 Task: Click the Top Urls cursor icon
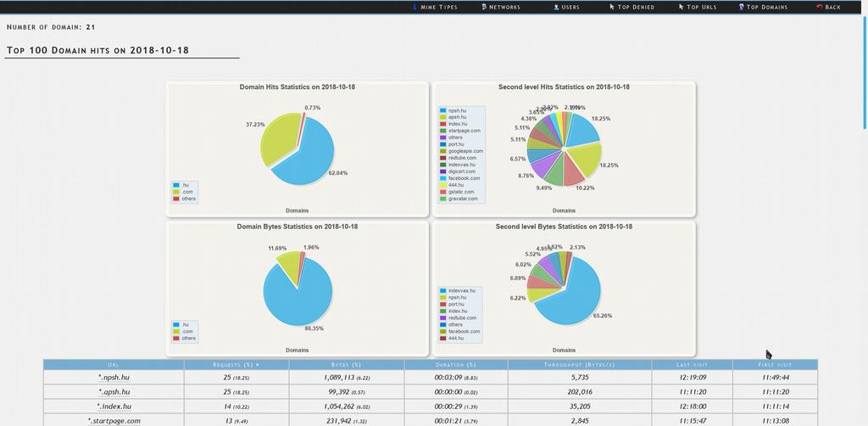point(682,7)
